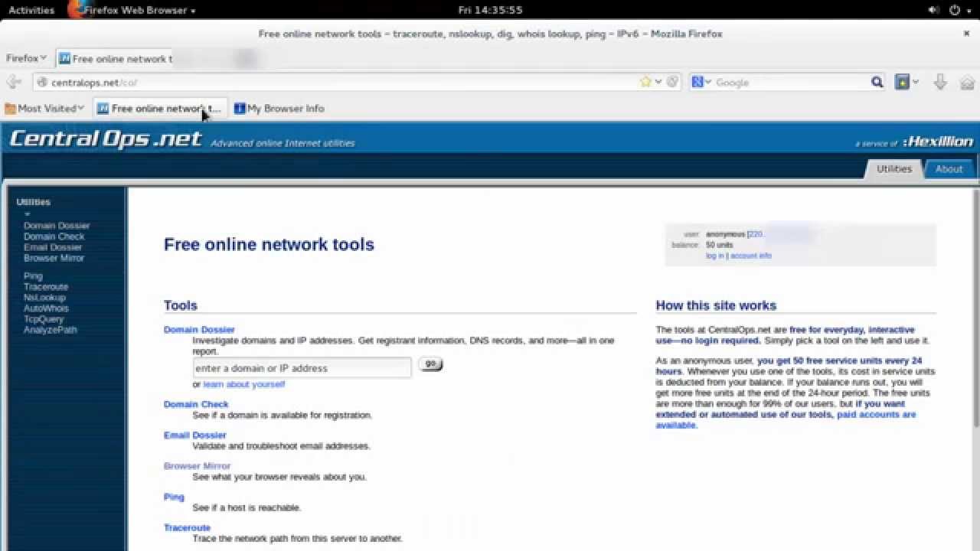Click the CentralOps.net logo

click(x=106, y=139)
